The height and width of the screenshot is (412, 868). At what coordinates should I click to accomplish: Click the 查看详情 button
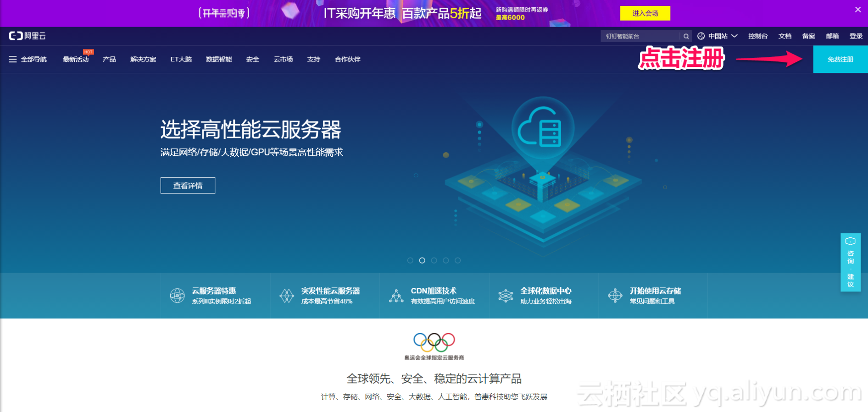(188, 186)
